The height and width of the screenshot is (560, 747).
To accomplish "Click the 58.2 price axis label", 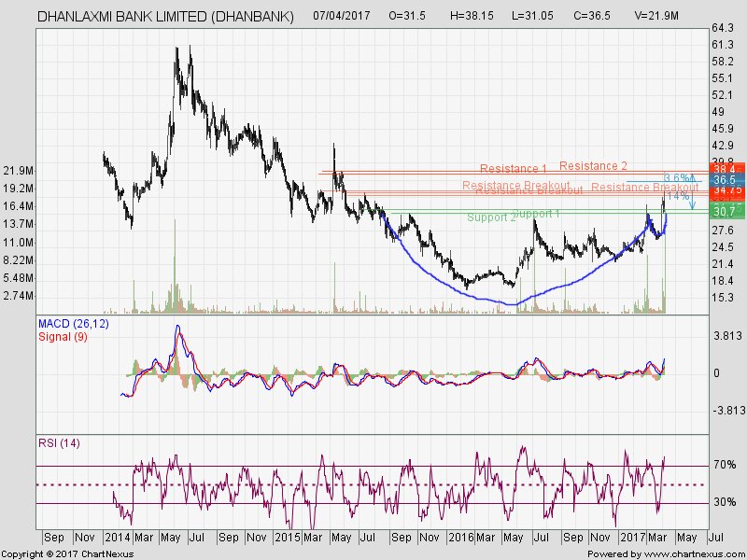I will click(723, 62).
